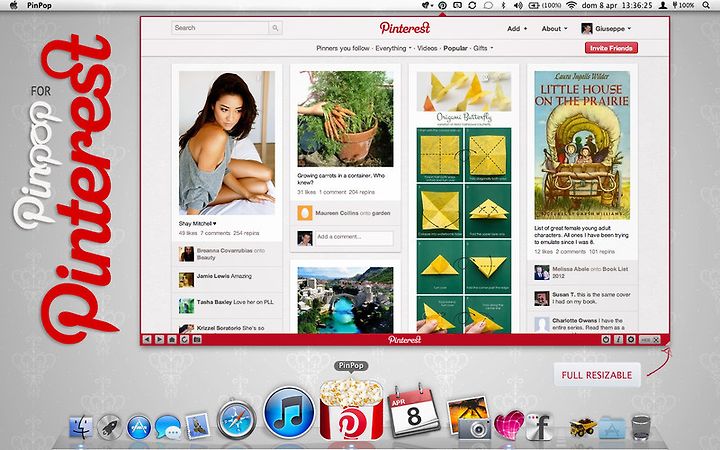Open iPhoto icon in the dock
This screenshot has width=720, height=450.
(468, 417)
